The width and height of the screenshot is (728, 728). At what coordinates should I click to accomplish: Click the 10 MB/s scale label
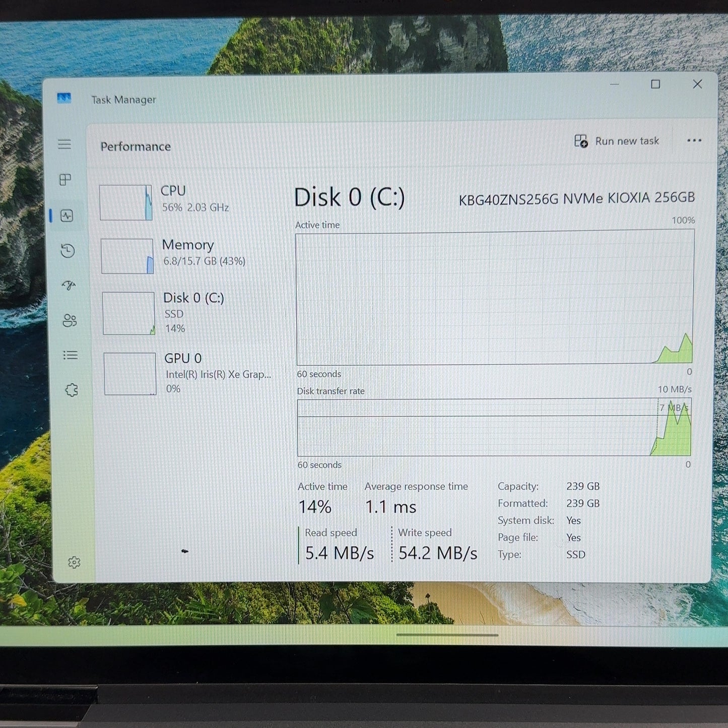tap(675, 389)
